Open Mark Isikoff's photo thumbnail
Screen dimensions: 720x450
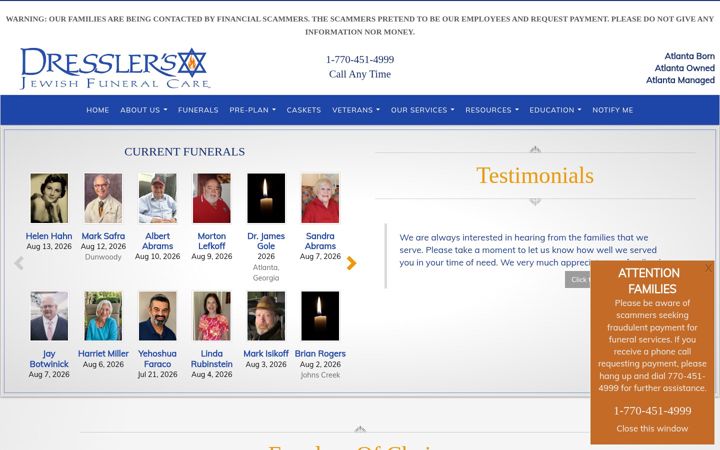click(266, 316)
